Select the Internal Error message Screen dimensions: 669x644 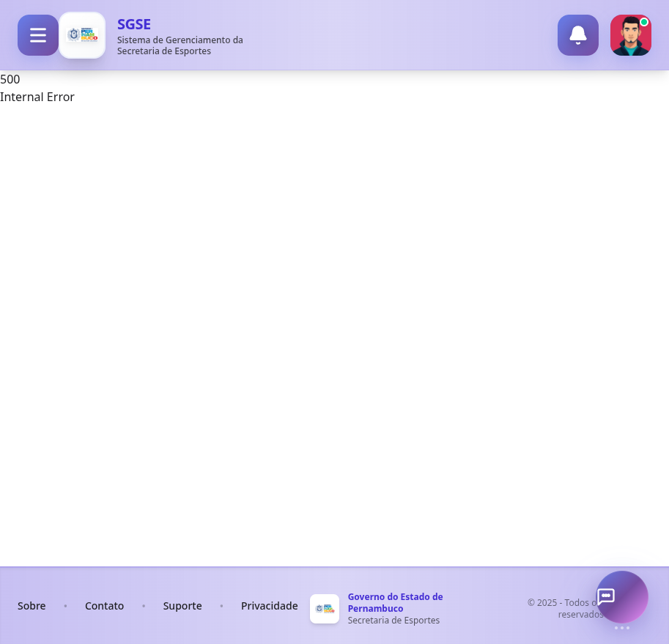pos(37,97)
